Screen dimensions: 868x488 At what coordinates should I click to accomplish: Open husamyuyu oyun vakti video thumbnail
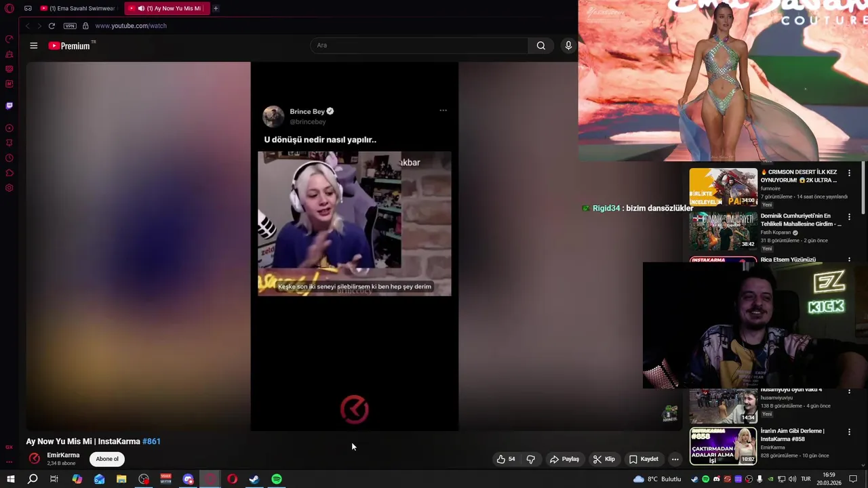pos(723,405)
